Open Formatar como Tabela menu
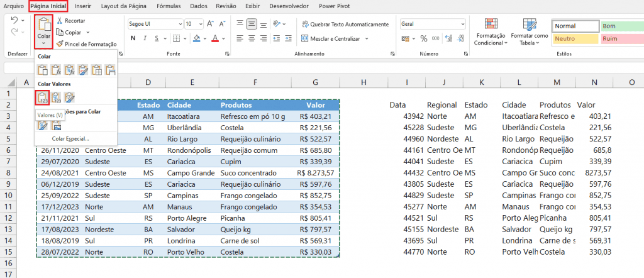Viewport: 644px width, 278px height. 529,31
